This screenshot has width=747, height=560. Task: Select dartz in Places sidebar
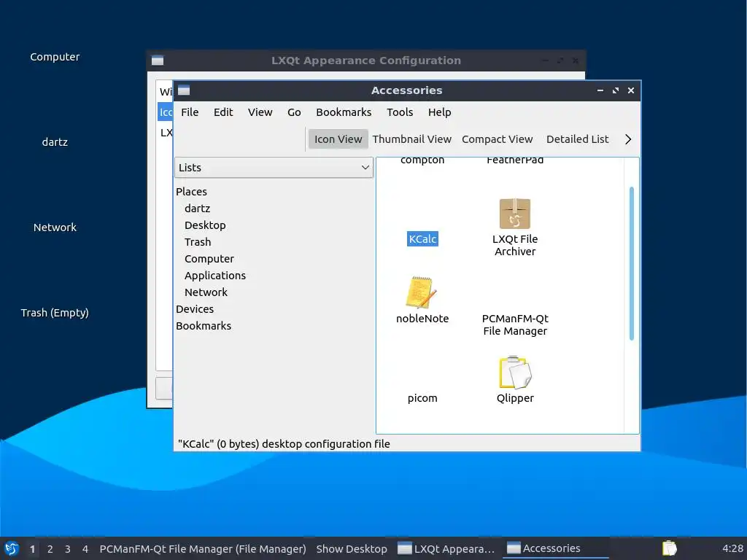click(x=197, y=209)
